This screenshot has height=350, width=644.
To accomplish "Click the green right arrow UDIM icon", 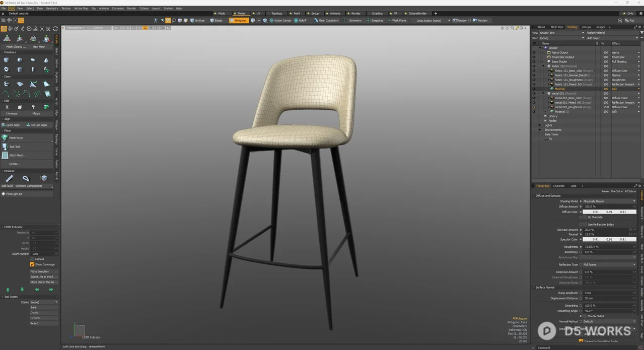I will [51, 290].
